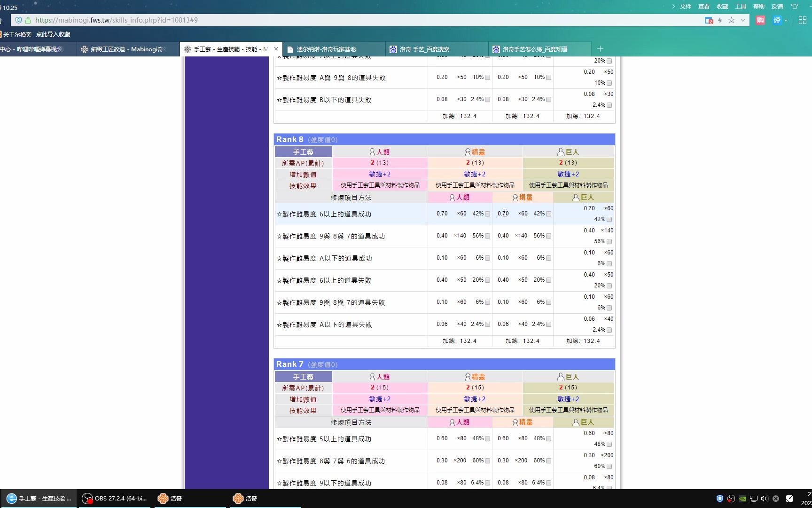
Task: Click the blue 译 translate icon
Action: (777, 20)
